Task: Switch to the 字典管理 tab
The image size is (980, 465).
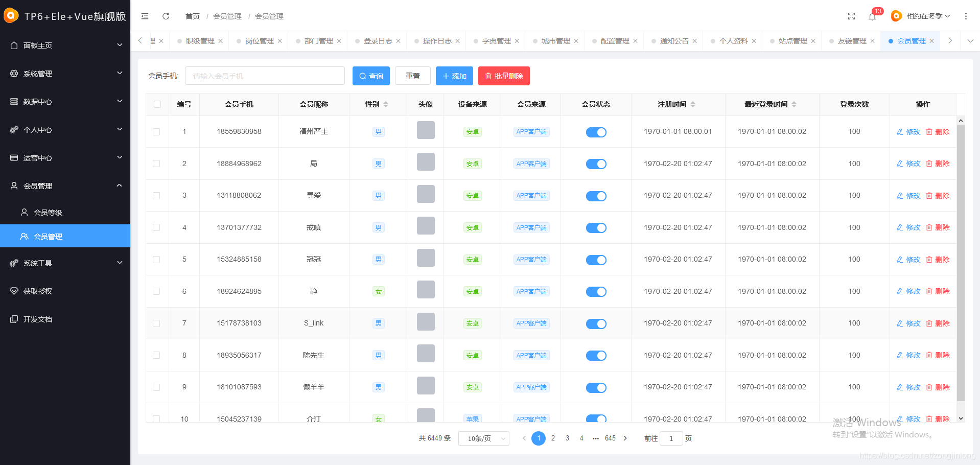Action: point(496,41)
